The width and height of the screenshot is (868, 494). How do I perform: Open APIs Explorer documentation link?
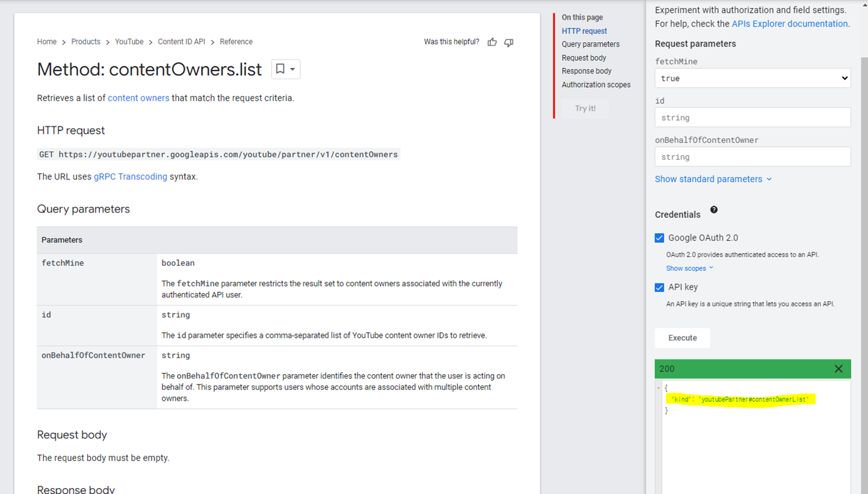(x=789, y=24)
